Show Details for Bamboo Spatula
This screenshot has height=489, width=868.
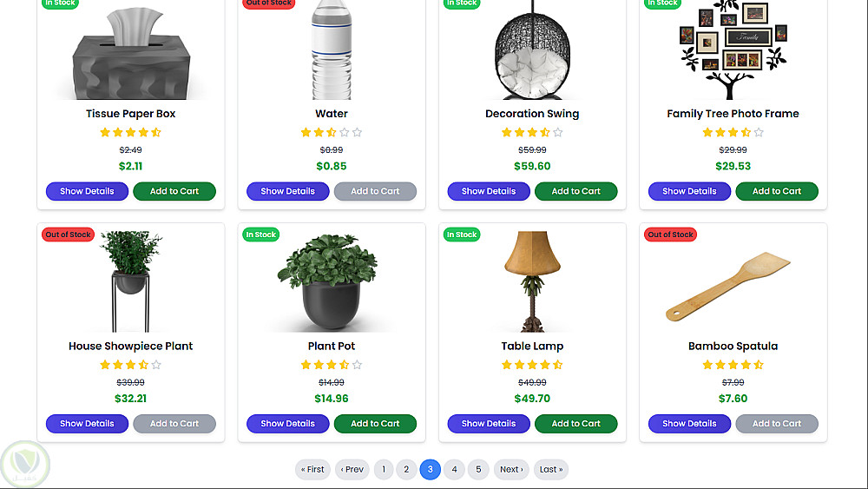[x=689, y=424]
